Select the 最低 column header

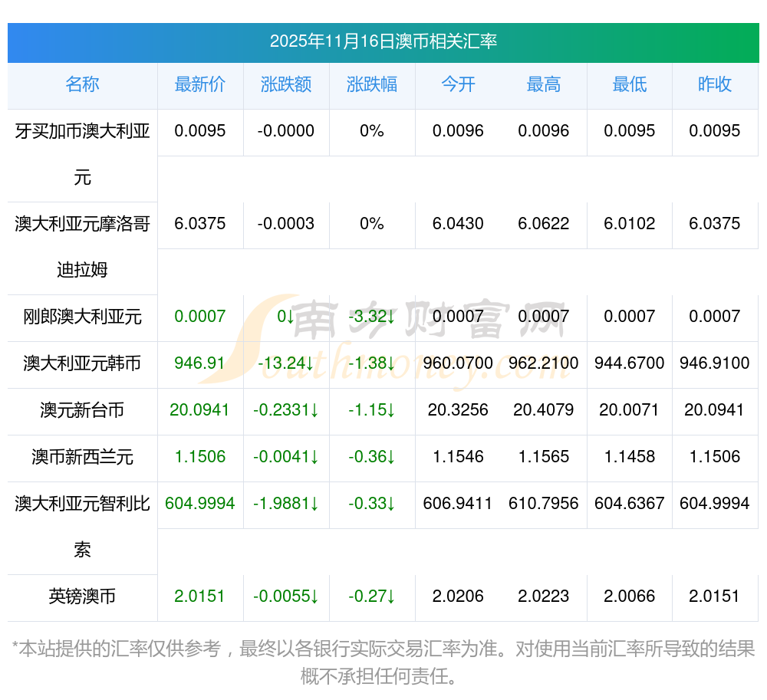(x=629, y=85)
